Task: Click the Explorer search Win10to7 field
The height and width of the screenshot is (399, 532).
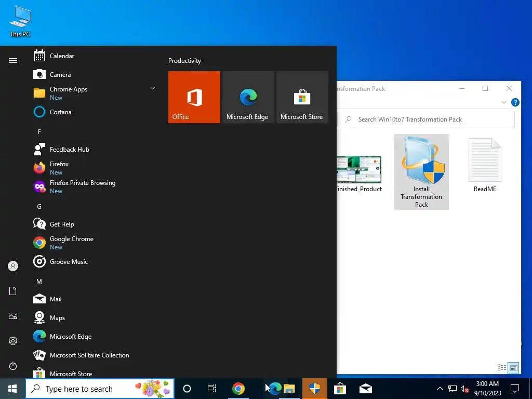Action: pos(426,119)
